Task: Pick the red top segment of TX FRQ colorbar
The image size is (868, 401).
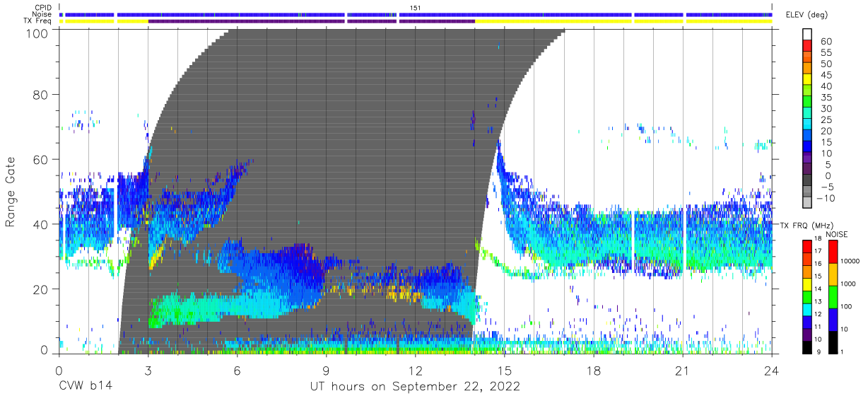Action: (807, 246)
